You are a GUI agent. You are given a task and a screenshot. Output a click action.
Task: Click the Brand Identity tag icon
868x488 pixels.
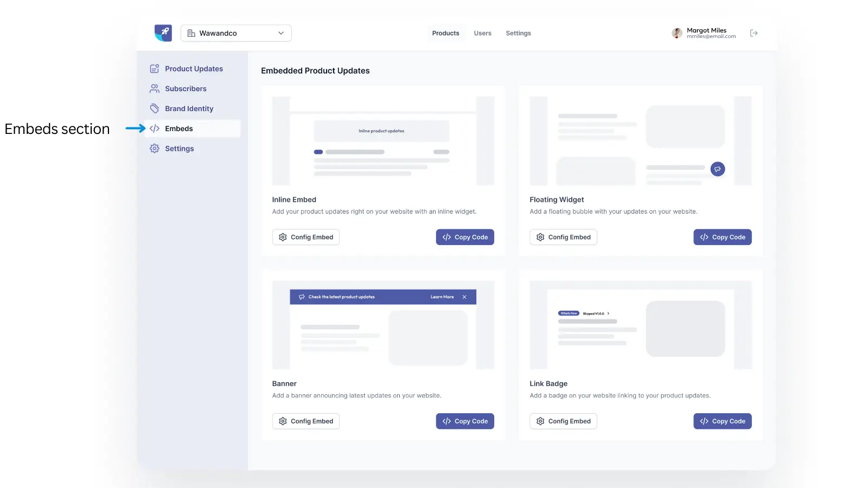155,108
